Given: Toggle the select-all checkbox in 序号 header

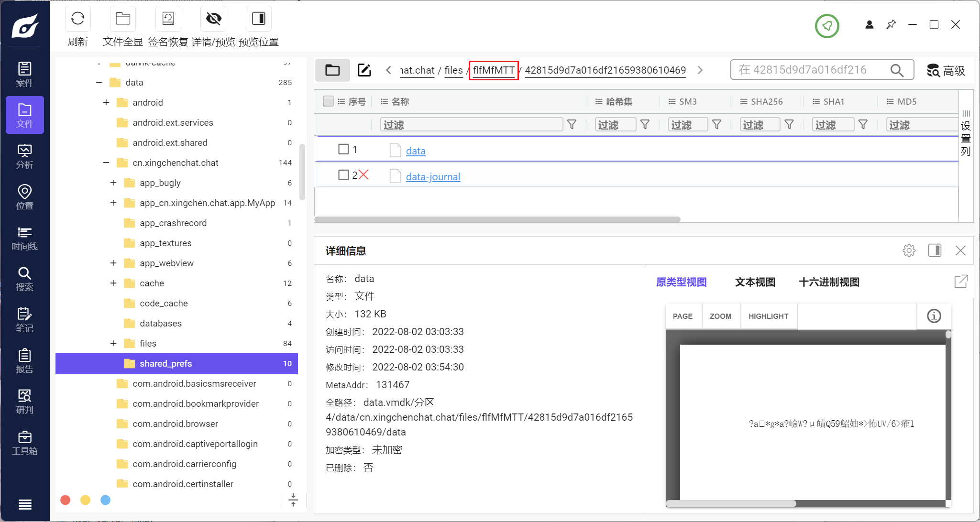Looking at the screenshot, I should coord(328,101).
